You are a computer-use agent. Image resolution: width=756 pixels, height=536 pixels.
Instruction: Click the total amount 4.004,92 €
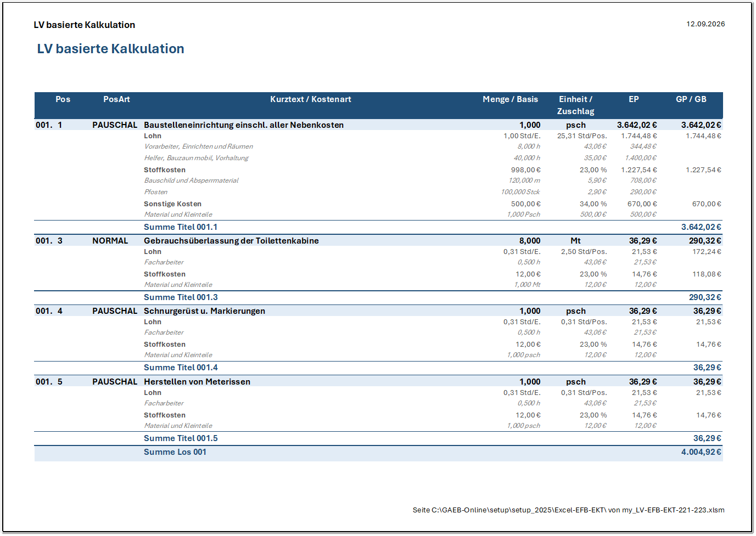(701, 452)
